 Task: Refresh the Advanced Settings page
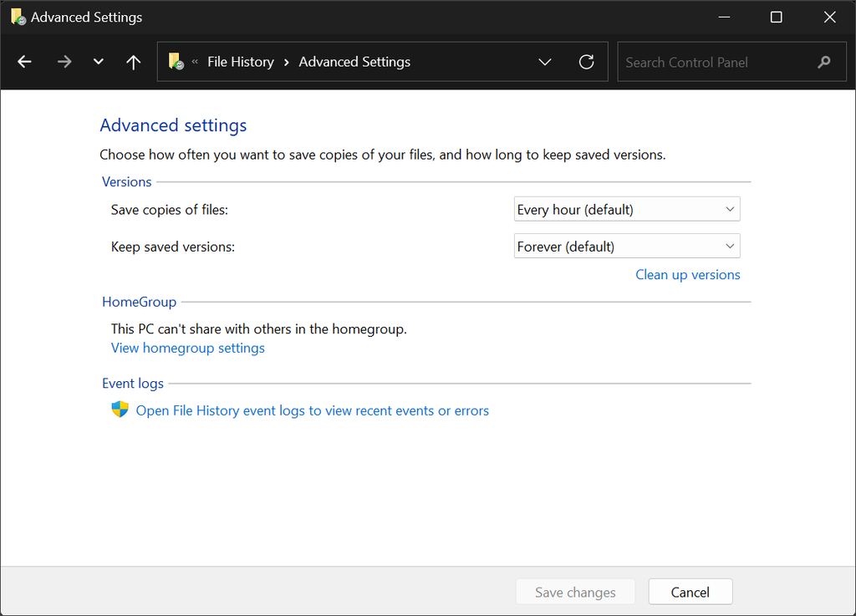(586, 61)
